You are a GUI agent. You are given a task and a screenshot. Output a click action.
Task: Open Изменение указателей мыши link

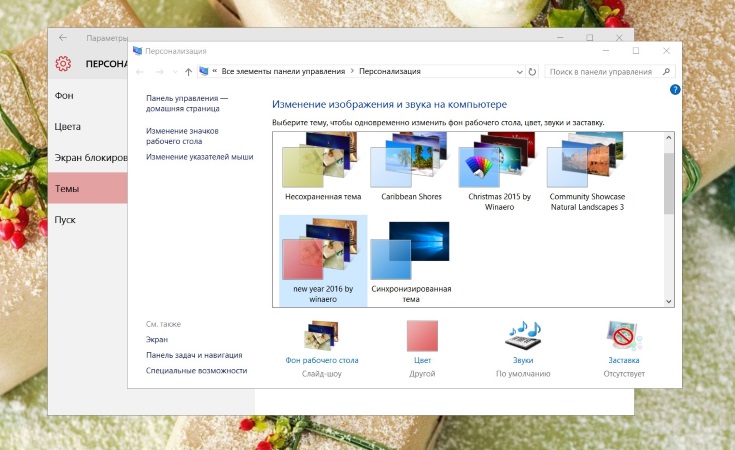[199, 157]
